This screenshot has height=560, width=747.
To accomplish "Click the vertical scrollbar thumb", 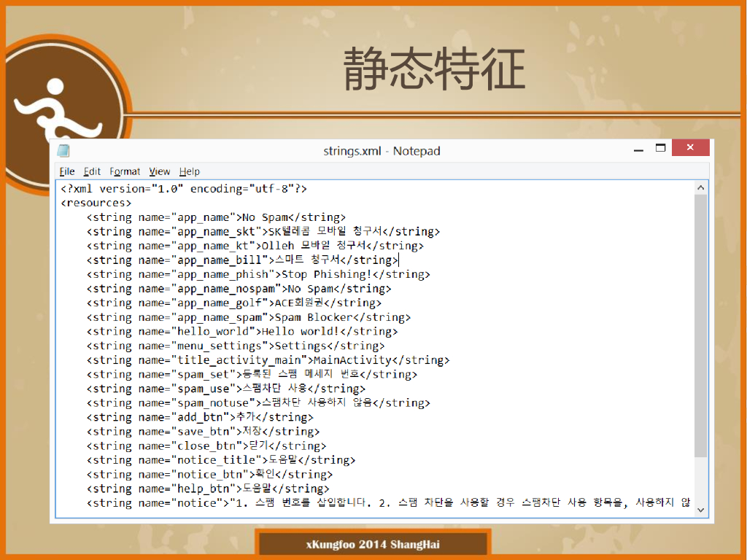I will point(700,326).
